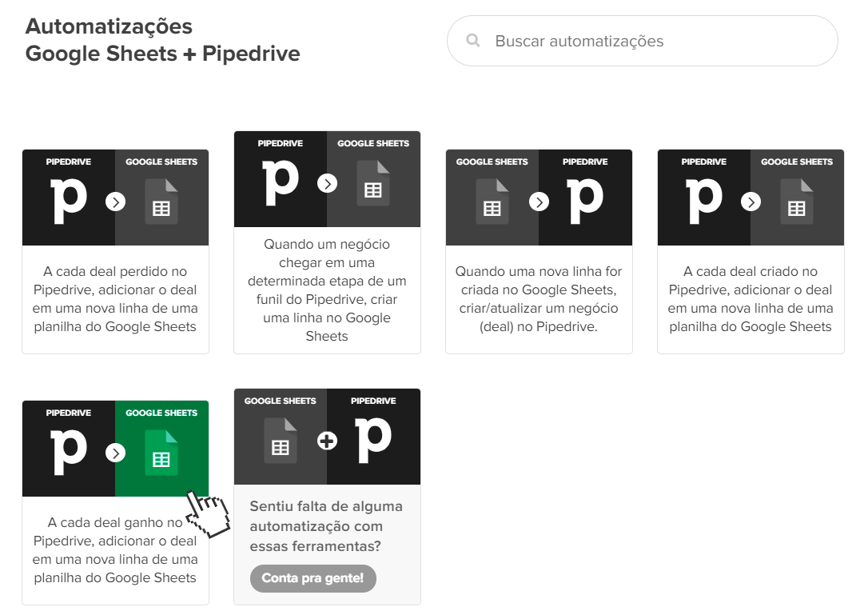
Task: Click Google Sheets icon on 'Sentiu falta' card
Action: click(281, 441)
